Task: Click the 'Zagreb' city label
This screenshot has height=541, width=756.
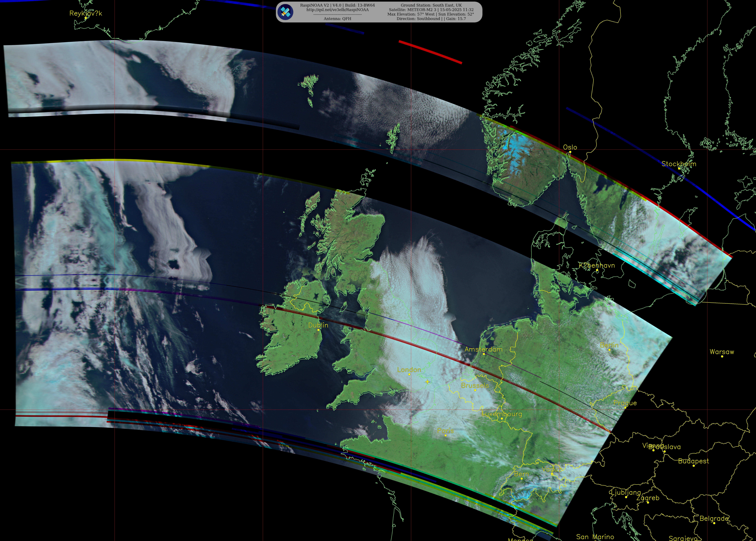Action: [648, 498]
